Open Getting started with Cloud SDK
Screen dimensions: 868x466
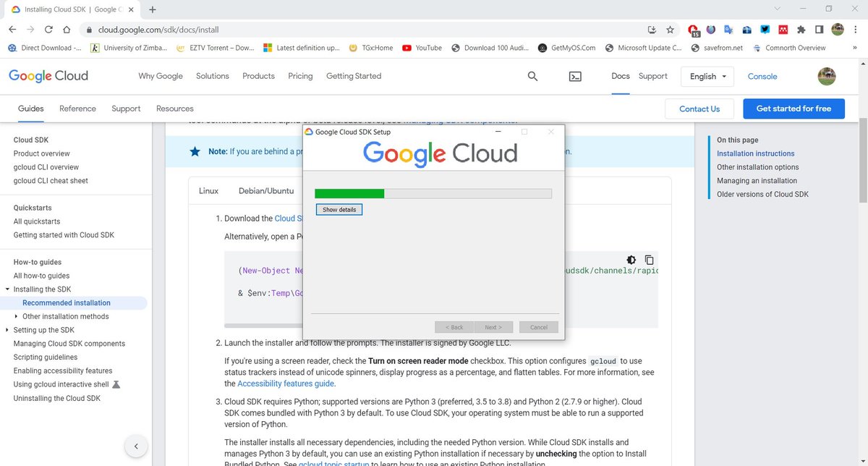click(64, 235)
